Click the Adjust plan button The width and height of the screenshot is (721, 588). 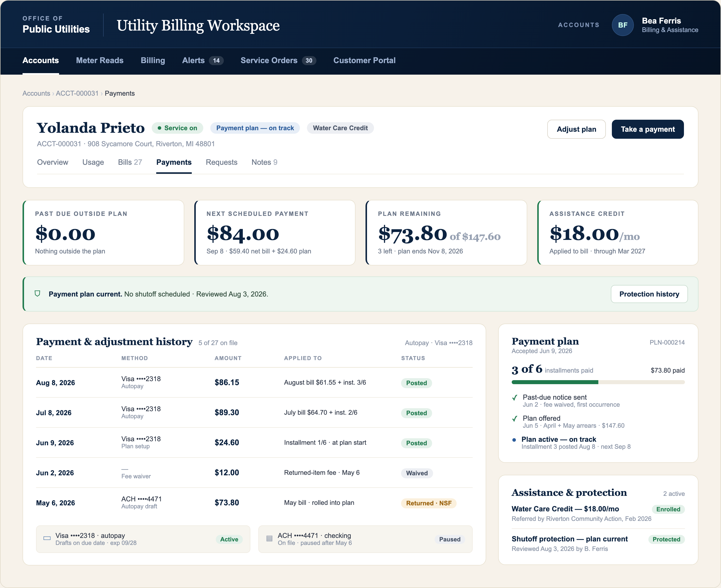[x=576, y=129]
